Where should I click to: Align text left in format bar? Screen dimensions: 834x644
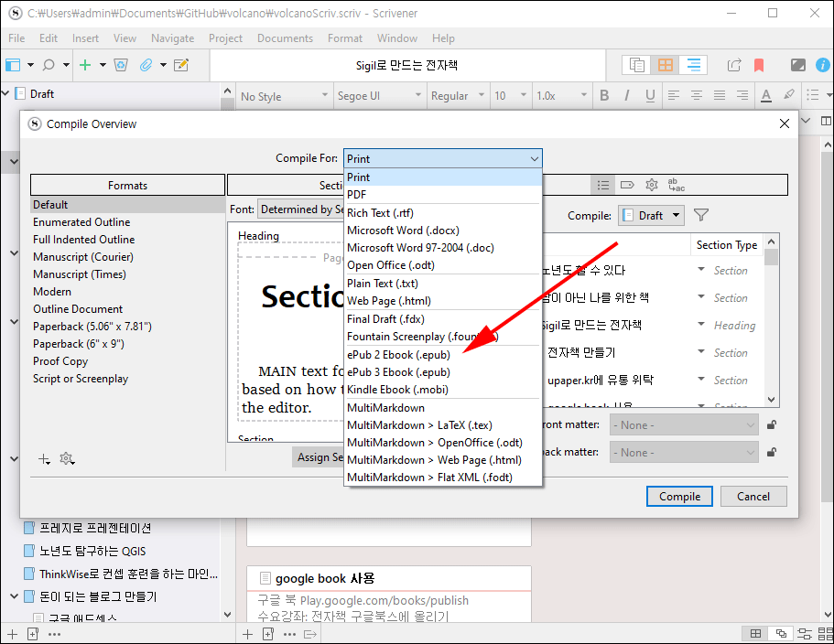click(674, 95)
